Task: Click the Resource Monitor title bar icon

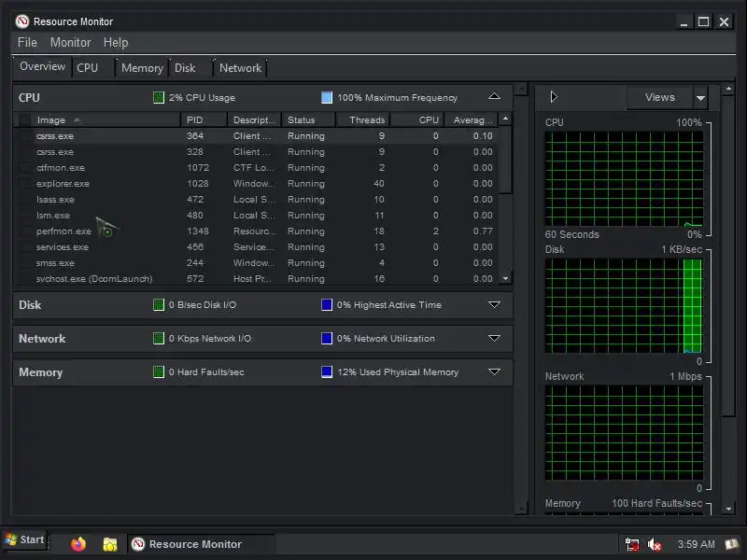Action: 22,21
